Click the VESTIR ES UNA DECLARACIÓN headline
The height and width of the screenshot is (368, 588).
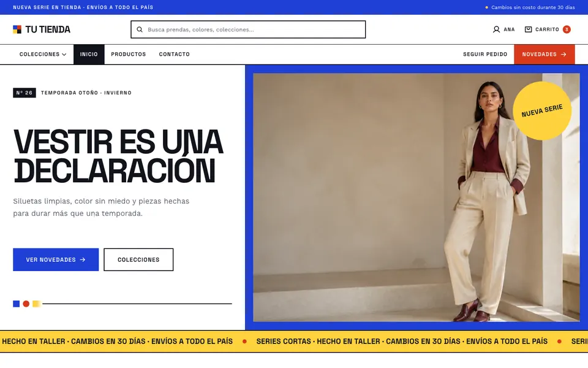118,156
